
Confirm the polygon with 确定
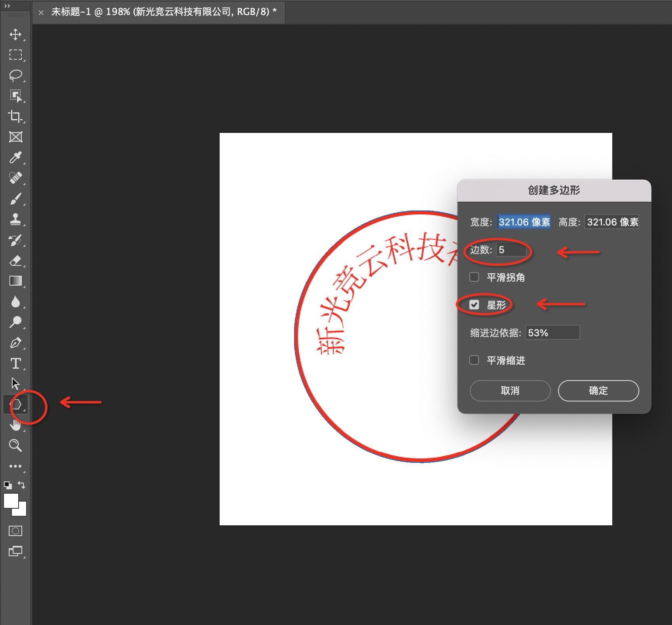tap(598, 391)
